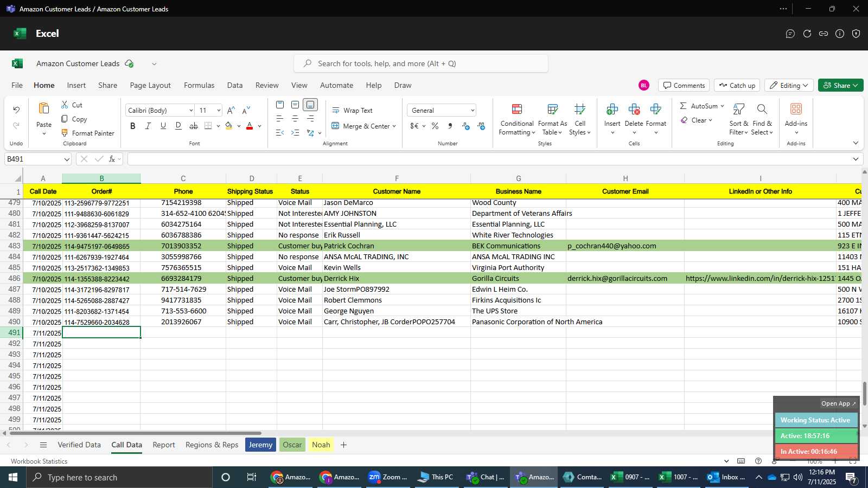
Task: Click the Insert cells icon
Action: click(612, 110)
